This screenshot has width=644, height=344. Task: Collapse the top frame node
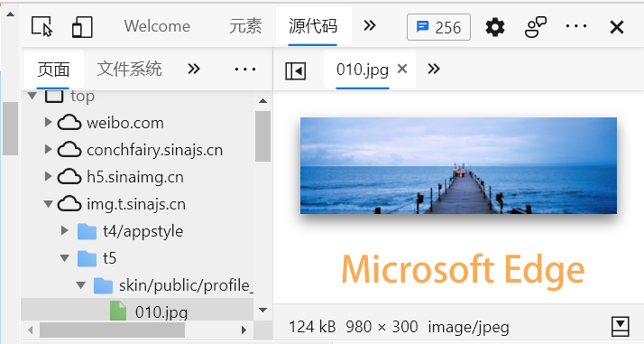[32, 97]
